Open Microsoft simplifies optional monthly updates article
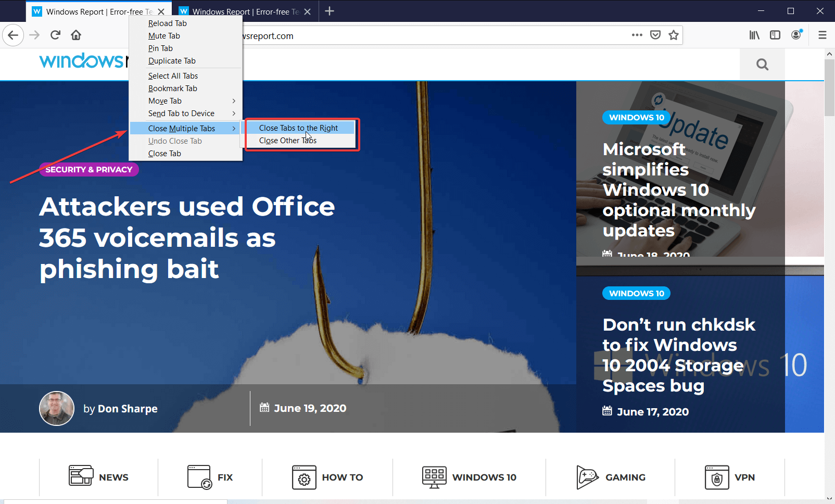The width and height of the screenshot is (835, 504). tap(679, 190)
